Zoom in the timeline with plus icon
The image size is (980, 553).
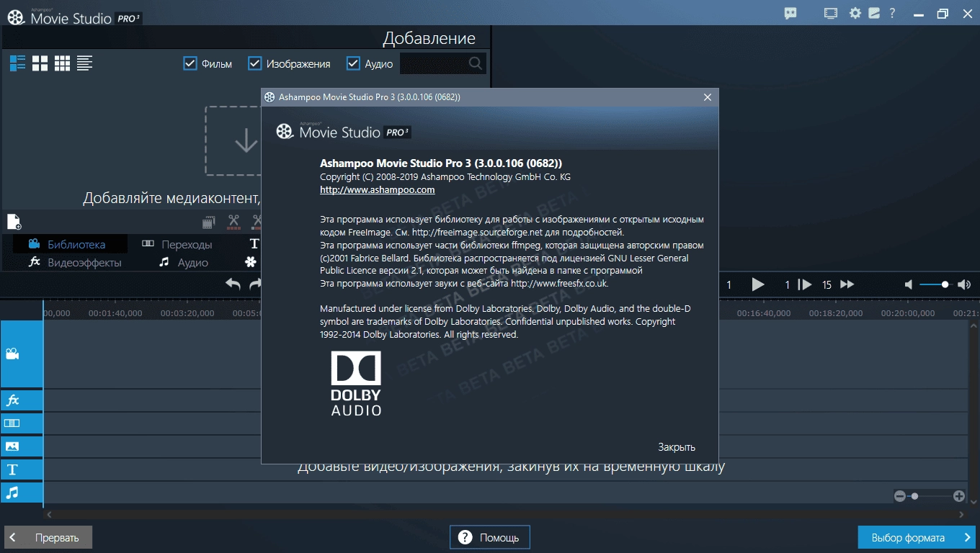point(958,495)
